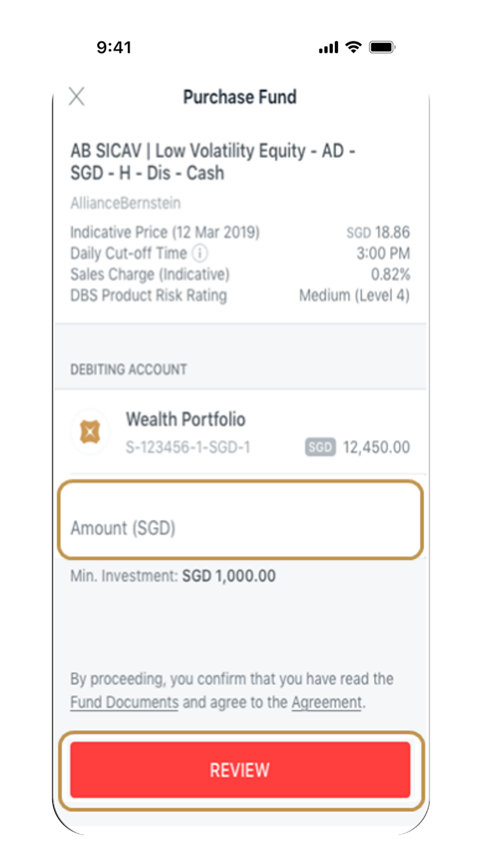482x868 pixels.
Task: Tap the cellular signal bars icon
Action: (x=328, y=47)
